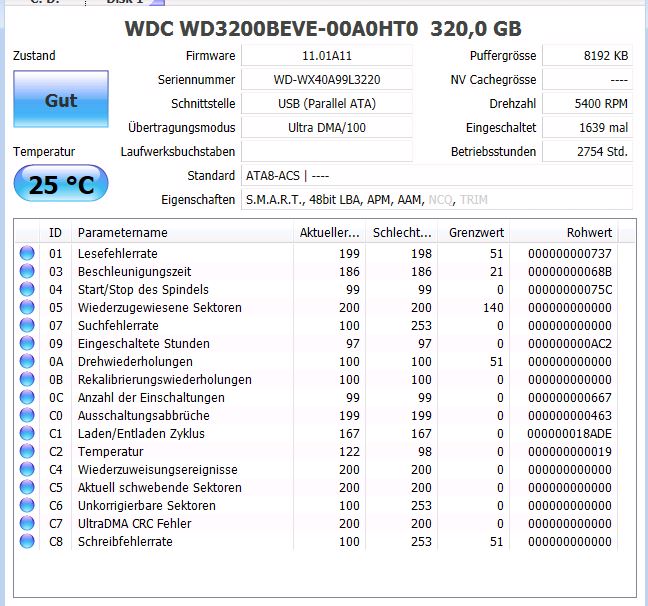Click raw value 00000000075C
Image resolution: width=648 pixels, height=606 pixels.
pyautogui.click(x=569, y=289)
